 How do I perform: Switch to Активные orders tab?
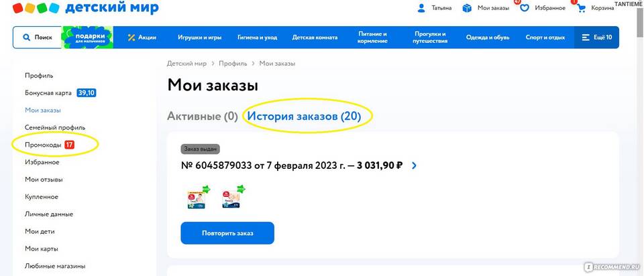202,117
